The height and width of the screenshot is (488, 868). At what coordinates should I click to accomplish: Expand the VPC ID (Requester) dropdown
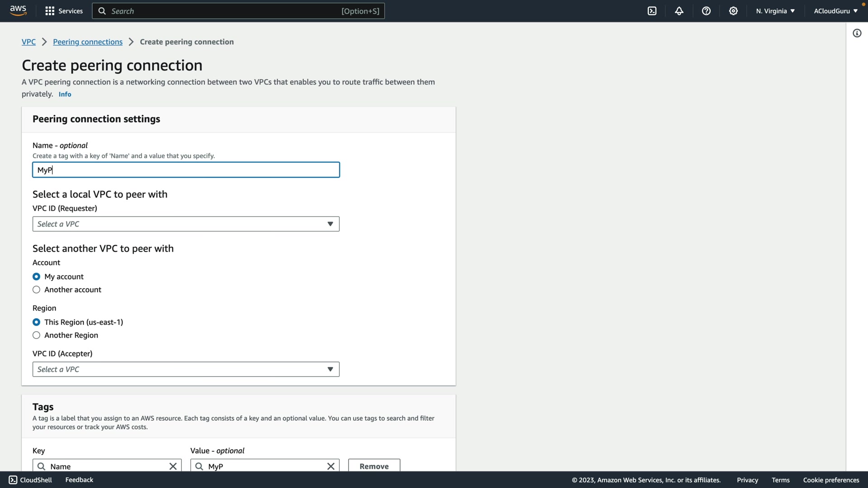click(186, 224)
